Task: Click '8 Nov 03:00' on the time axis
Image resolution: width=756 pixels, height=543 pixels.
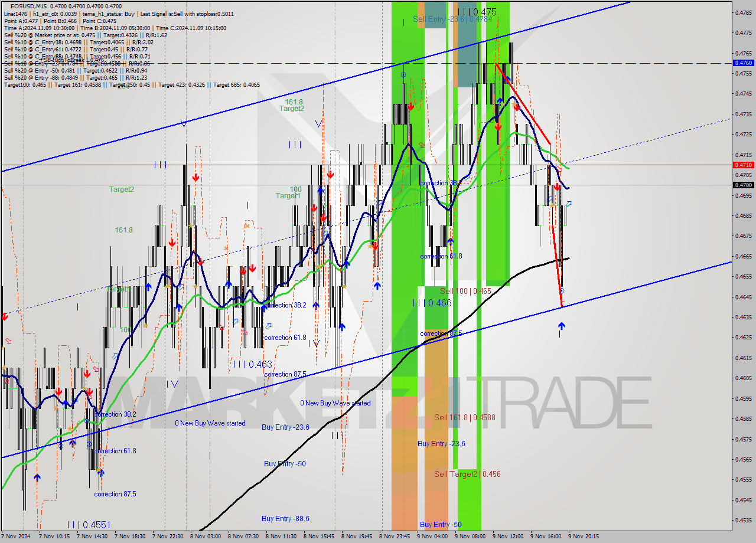Action: pos(205,537)
